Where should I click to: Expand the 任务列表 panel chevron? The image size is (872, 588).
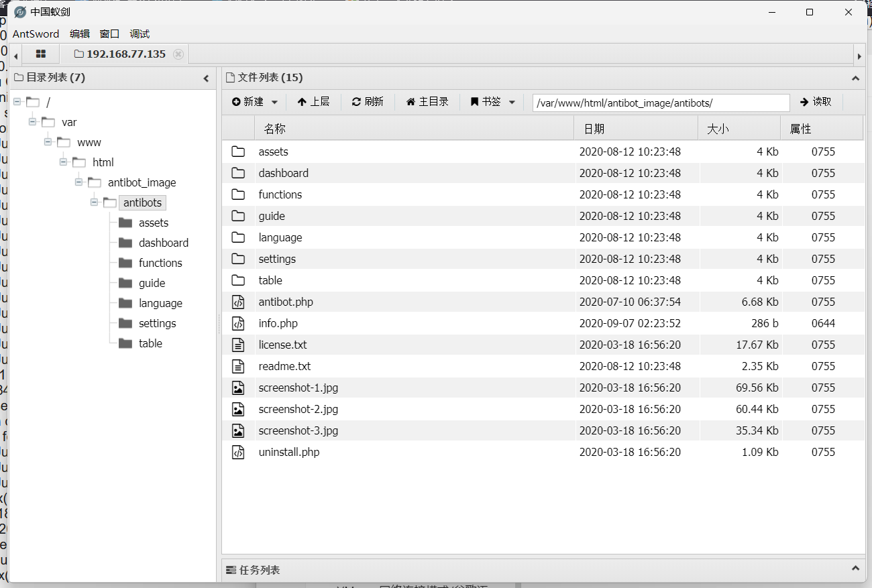855,569
